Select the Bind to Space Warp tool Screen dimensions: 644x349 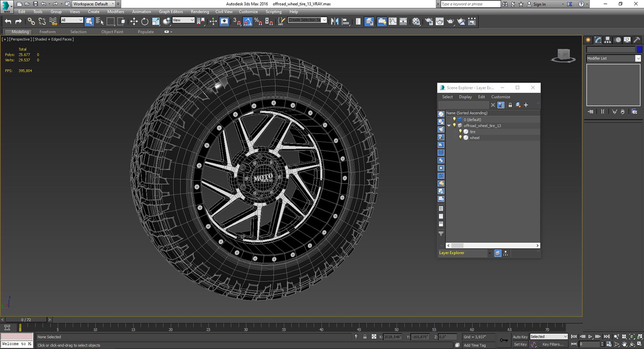[53, 21]
